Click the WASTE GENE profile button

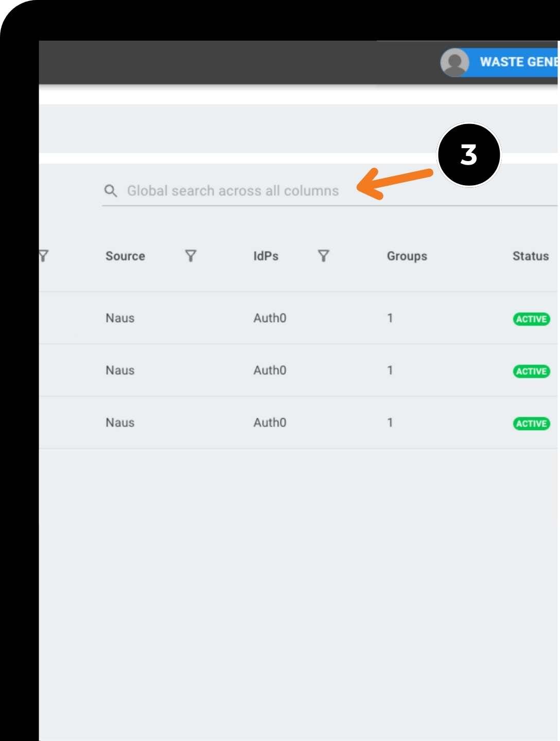pos(512,62)
